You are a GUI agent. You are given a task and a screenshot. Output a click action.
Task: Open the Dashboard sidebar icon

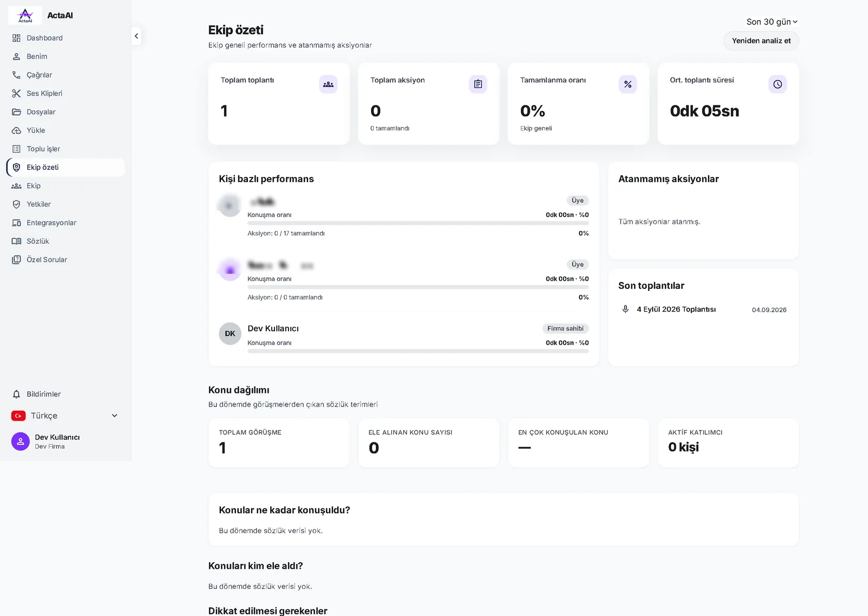(16, 38)
